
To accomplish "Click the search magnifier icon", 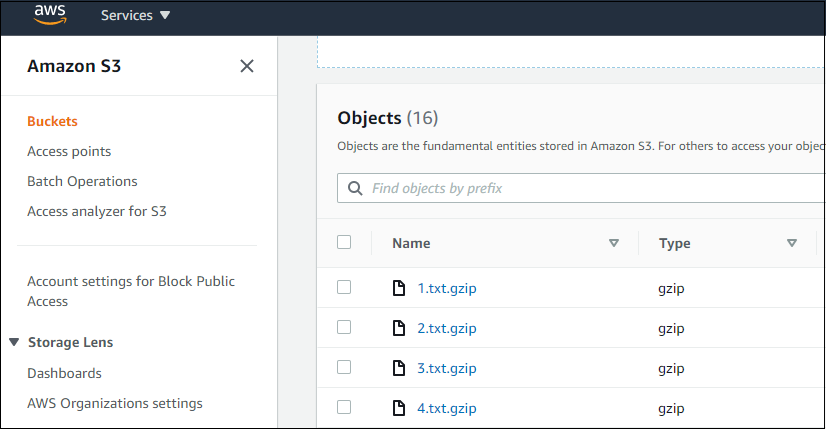I will tap(355, 188).
